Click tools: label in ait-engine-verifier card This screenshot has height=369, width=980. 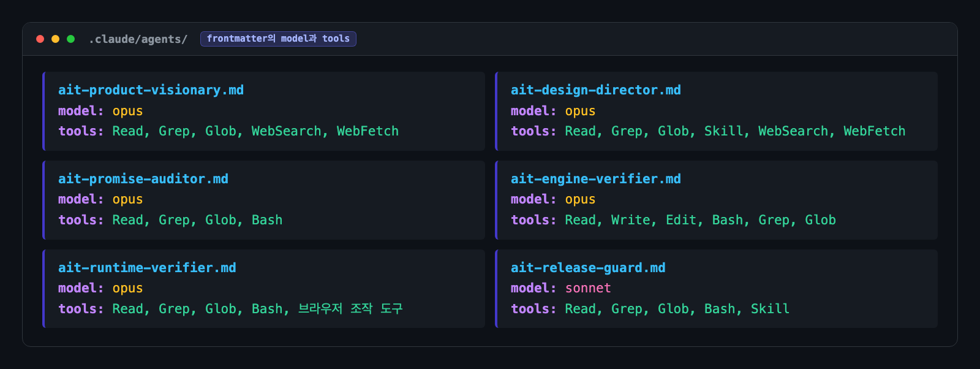[533, 220]
